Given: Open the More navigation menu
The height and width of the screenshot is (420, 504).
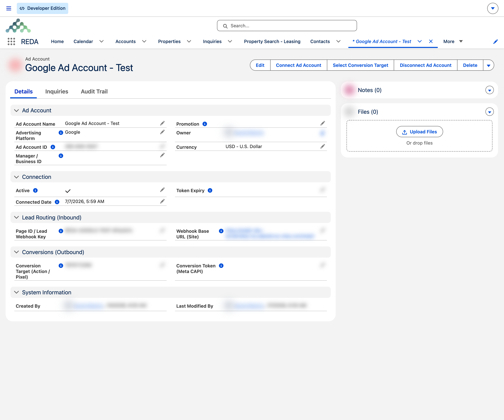Looking at the screenshot, I should point(453,41).
